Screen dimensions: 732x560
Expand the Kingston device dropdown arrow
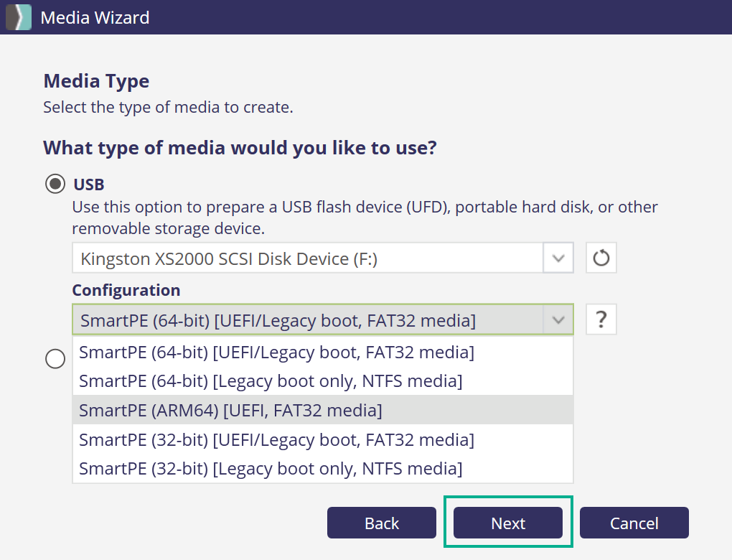558,258
